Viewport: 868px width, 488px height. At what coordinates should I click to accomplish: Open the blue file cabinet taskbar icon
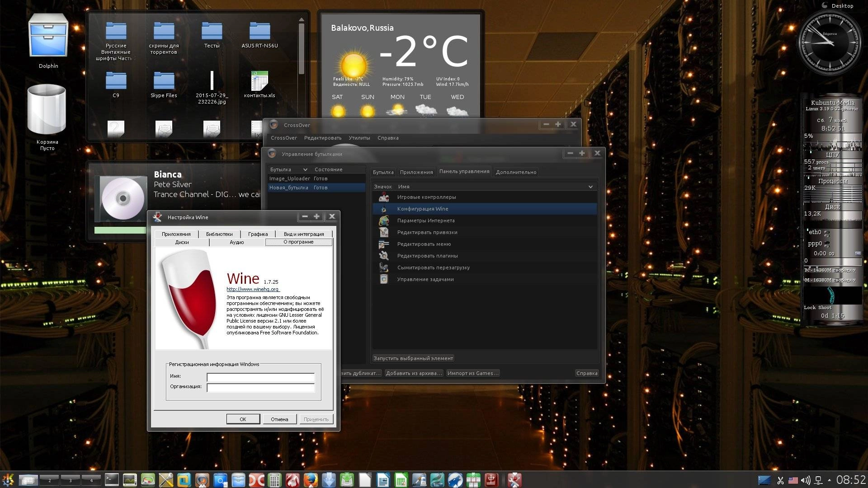[238, 479]
